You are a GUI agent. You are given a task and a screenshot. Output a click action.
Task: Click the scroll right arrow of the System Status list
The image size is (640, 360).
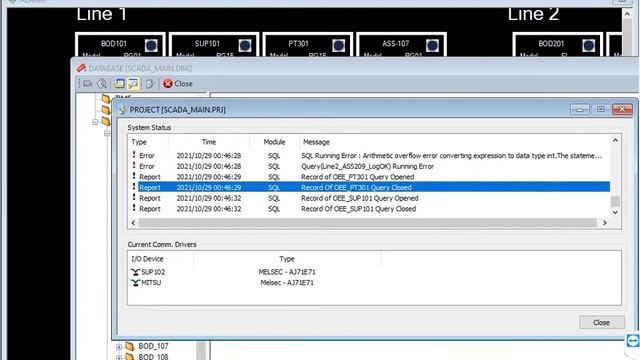point(605,223)
